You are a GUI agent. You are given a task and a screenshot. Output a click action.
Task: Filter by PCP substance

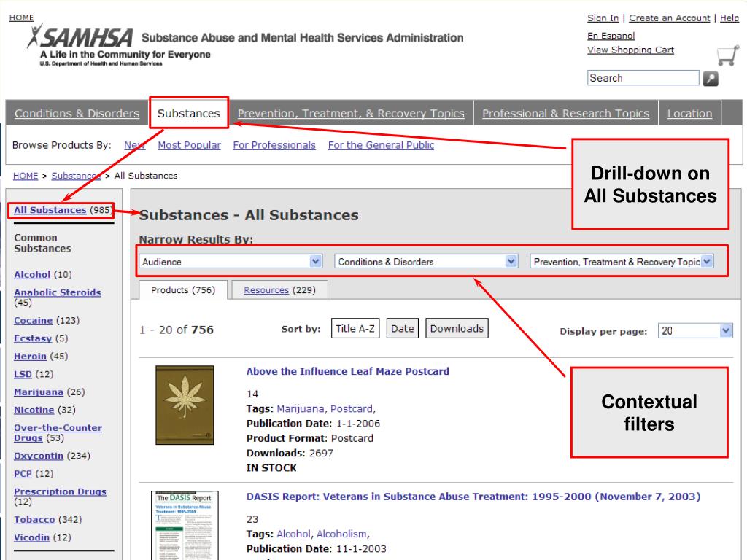23,474
